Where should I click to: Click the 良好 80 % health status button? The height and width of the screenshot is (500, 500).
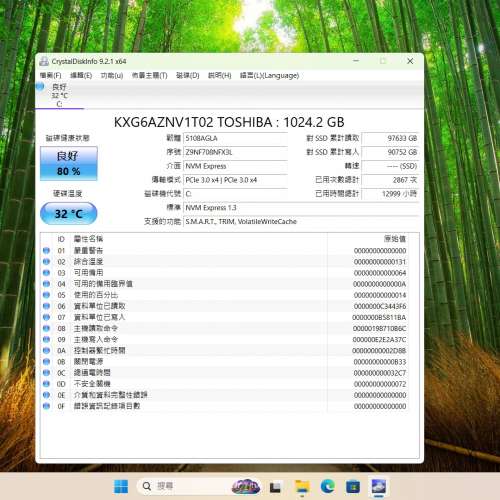click(69, 164)
